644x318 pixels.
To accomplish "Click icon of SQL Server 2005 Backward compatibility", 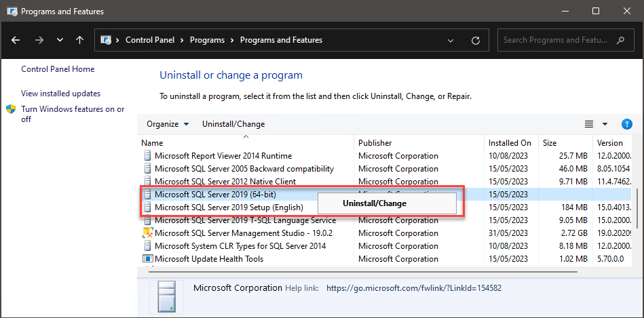I will (x=147, y=169).
